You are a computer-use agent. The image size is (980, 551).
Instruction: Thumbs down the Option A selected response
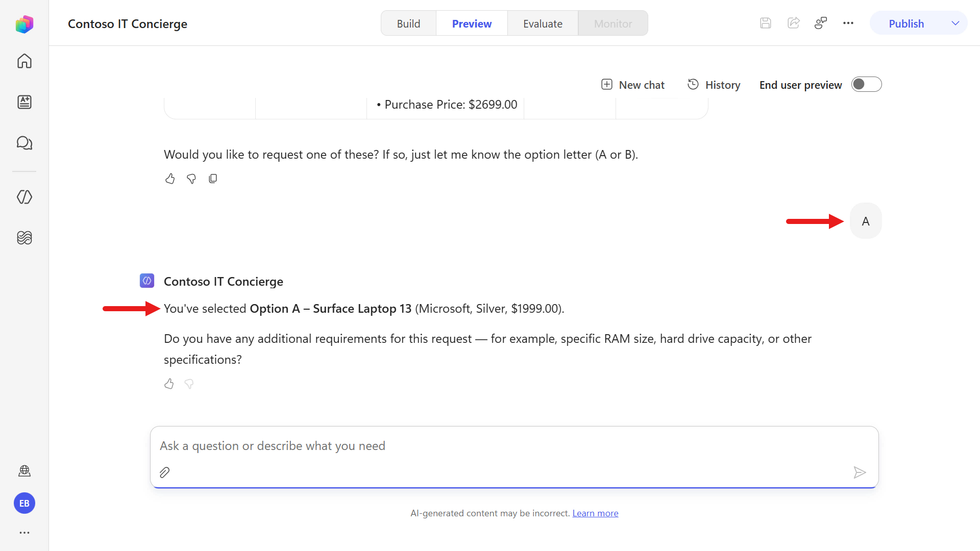coord(189,384)
